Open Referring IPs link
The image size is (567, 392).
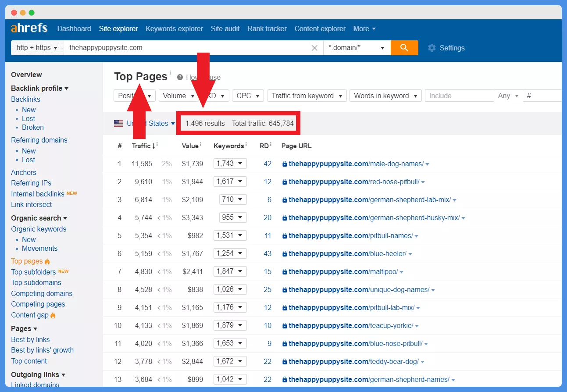pos(31,183)
